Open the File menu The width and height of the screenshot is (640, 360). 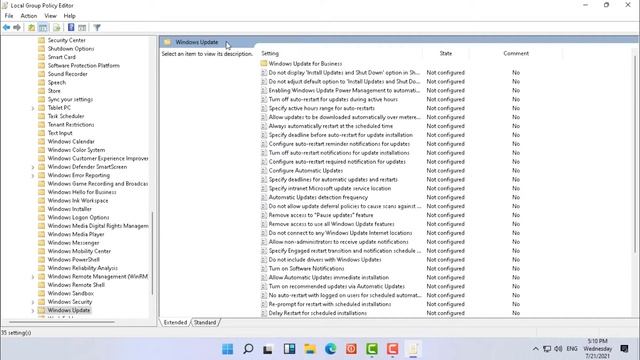pos(9,16)
